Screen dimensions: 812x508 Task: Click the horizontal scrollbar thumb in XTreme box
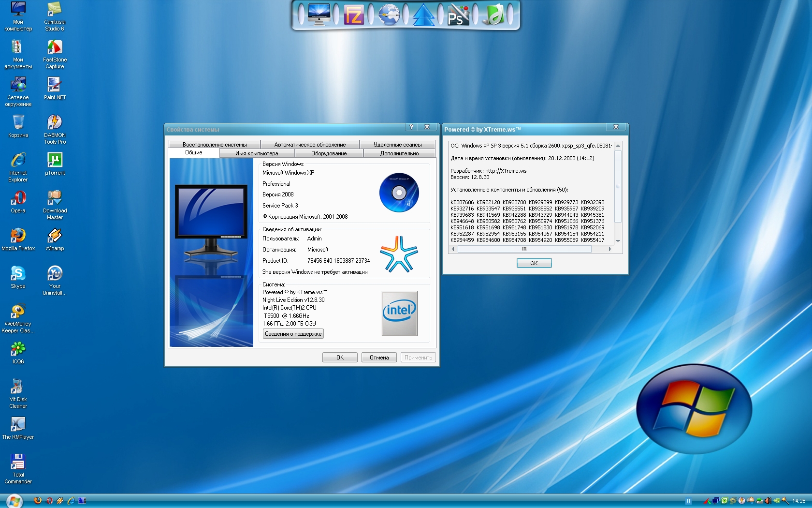coord(524,249)
